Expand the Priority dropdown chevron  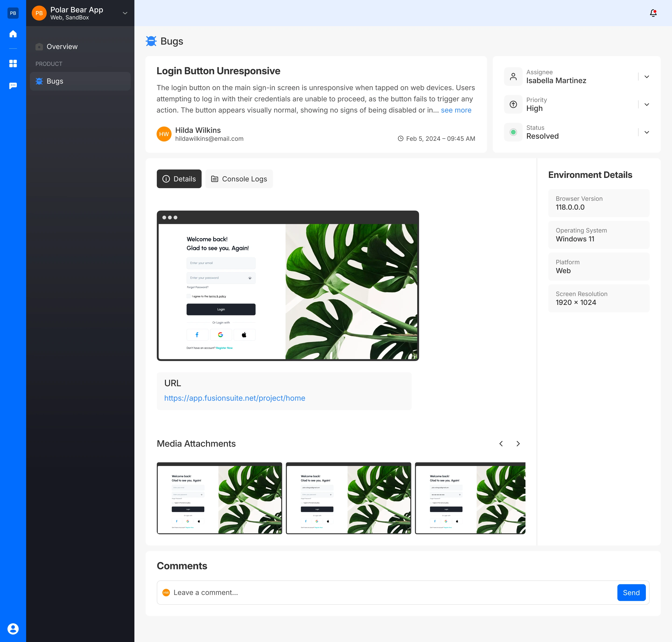[647, 104]
